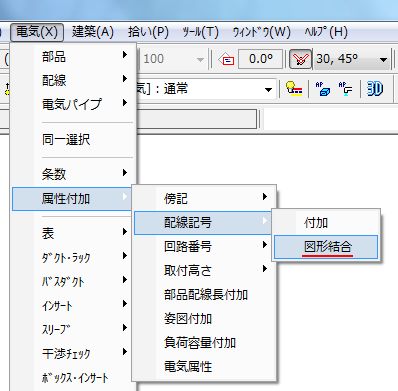Screen dimensions: 398x391
Task: Expand the 部品 submenu
Action: click(74, 56)
